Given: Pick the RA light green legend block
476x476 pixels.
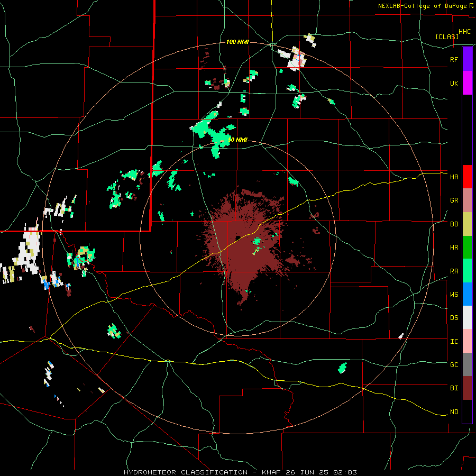Looking at the screenshot, I should point(467,271).
